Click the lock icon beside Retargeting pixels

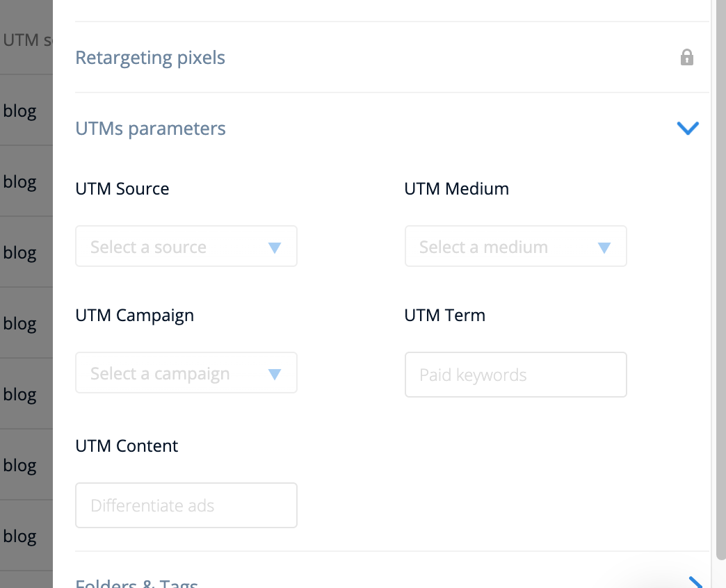pos(687,57)
